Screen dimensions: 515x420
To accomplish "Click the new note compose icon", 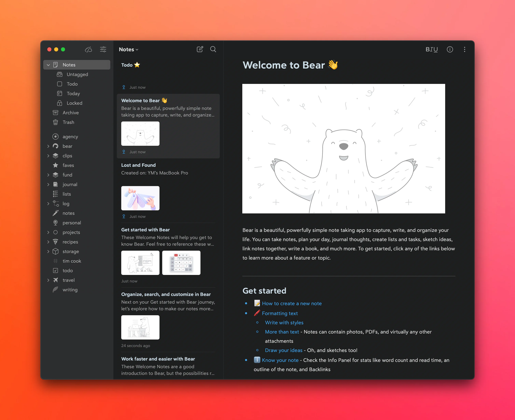I will 200,49.
